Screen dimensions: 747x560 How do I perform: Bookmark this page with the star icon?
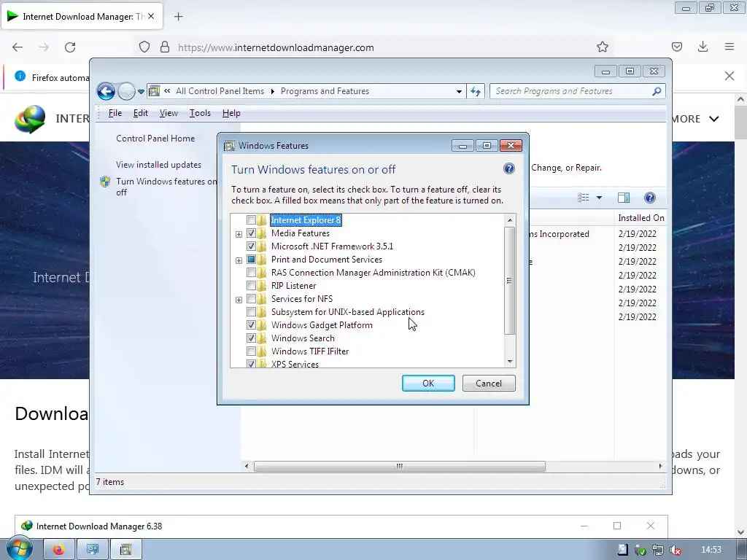(x=602, y=47)
